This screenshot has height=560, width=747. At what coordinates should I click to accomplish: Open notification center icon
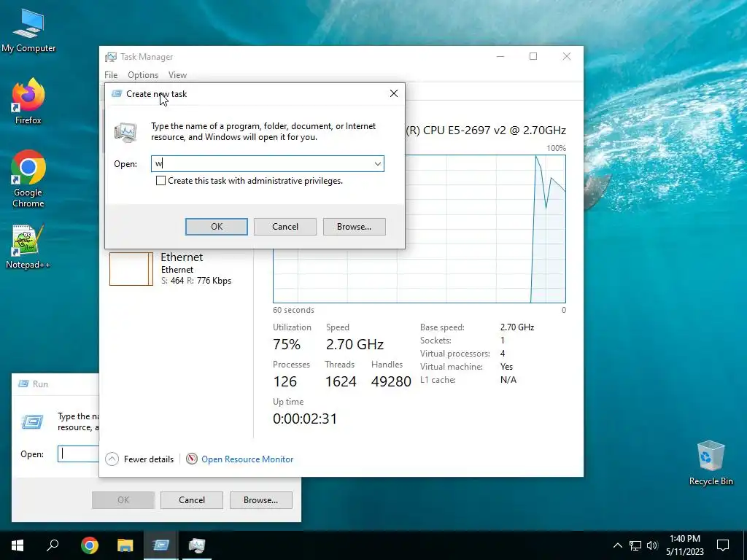(x=723, y=545)
